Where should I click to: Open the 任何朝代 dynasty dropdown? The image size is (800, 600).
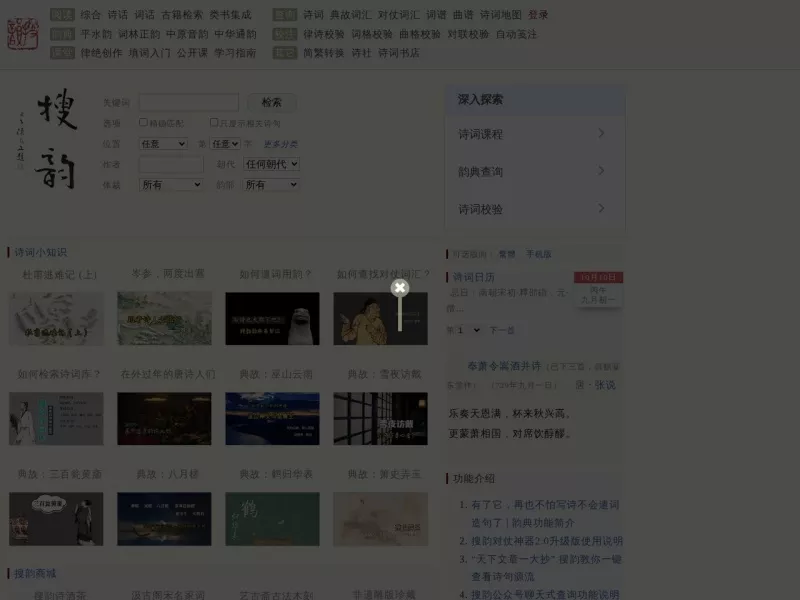coord(271,164)
